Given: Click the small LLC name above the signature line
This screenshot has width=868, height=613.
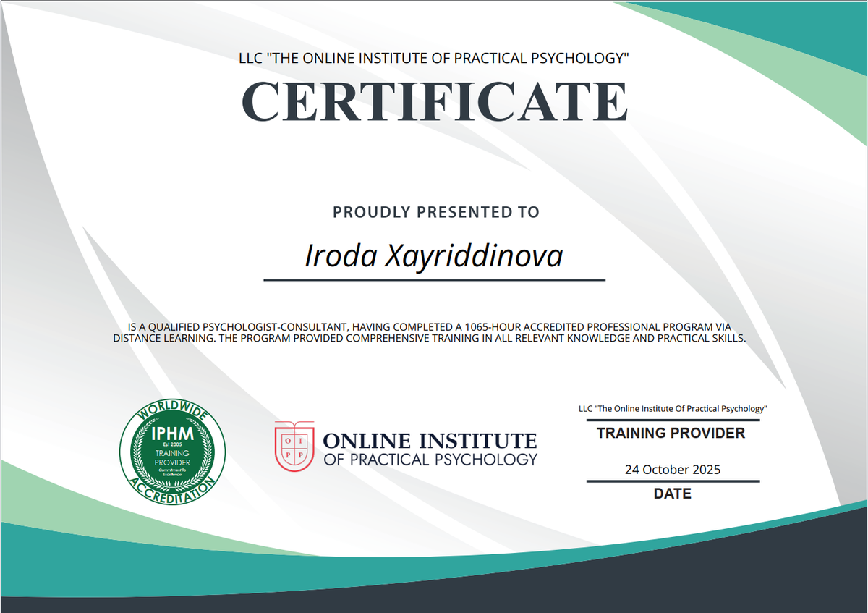Looking at the screenshot, I should pos(673,409).
